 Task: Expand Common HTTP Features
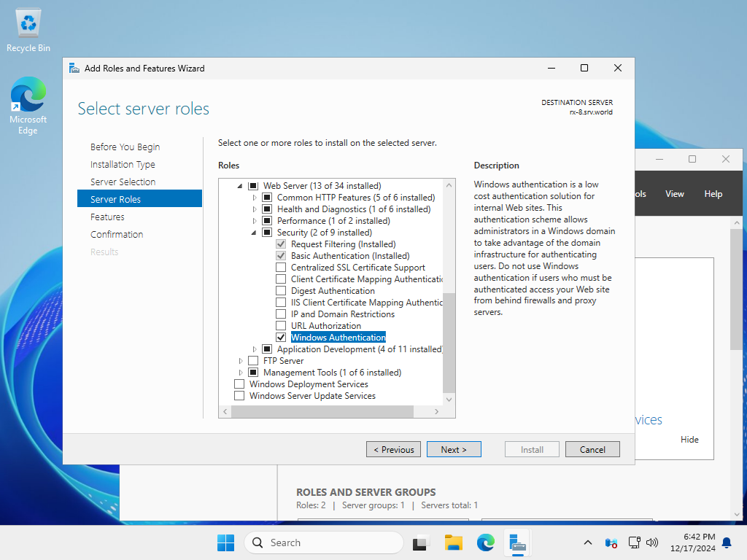pyautogui.click(x=254, y=197)
